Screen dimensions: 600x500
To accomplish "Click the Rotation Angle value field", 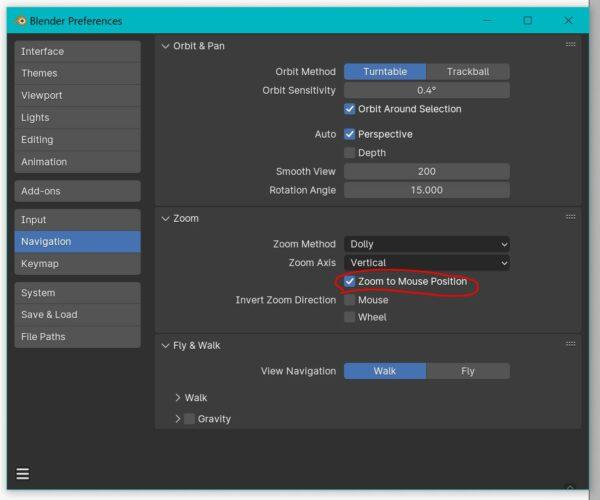I will (427, 190).
